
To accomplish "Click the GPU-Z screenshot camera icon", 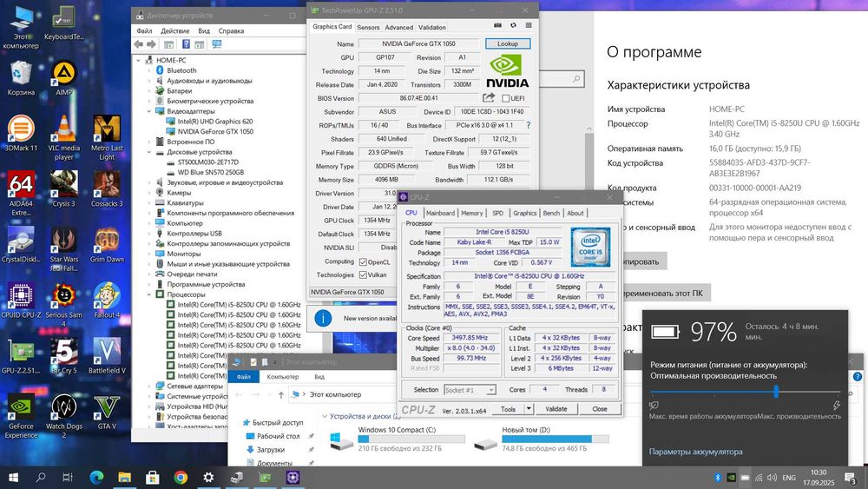I will pos(497,25).
